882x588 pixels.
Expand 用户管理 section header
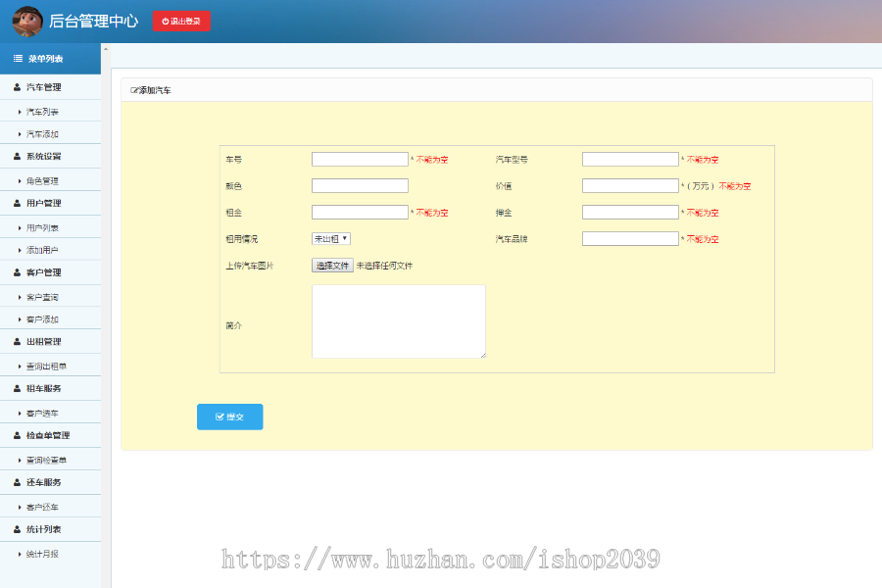click(x=50, y=203)
